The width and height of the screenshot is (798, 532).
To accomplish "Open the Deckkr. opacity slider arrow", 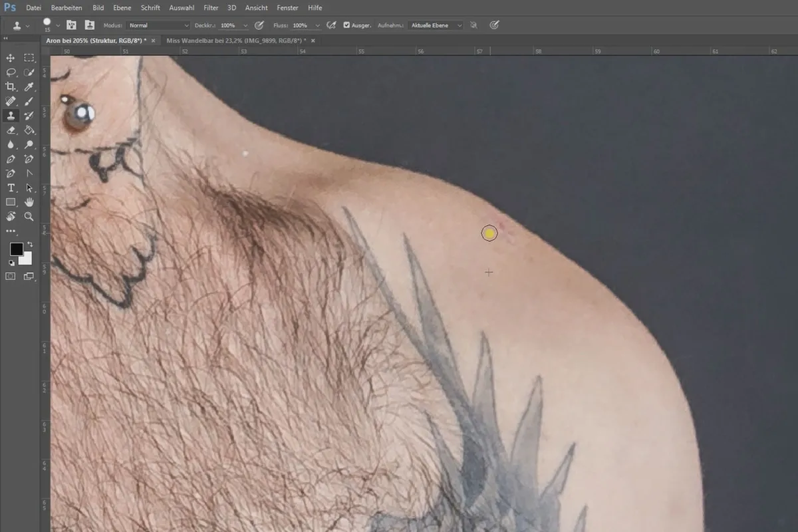I will (x=245, y=25).
